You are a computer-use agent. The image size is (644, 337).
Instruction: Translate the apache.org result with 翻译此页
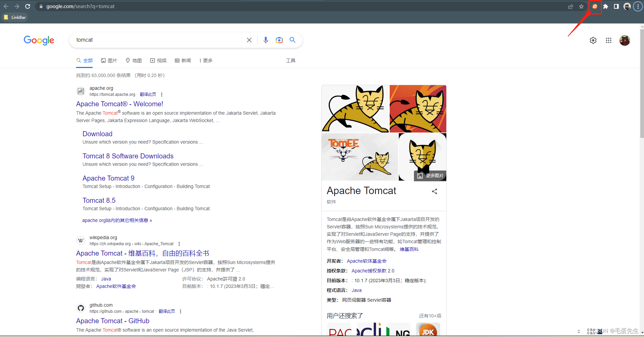(x=148, y=95)
